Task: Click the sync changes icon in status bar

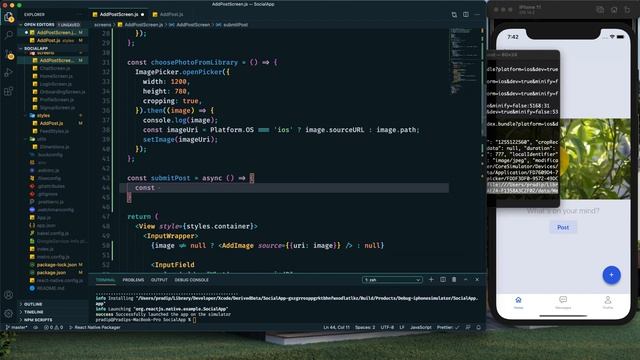Action: (x=36, y=327)
